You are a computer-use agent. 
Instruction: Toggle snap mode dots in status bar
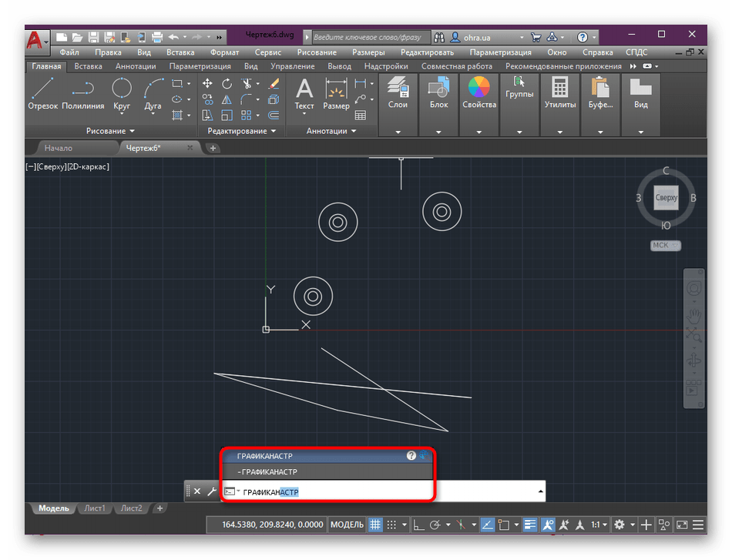(391, 525)
